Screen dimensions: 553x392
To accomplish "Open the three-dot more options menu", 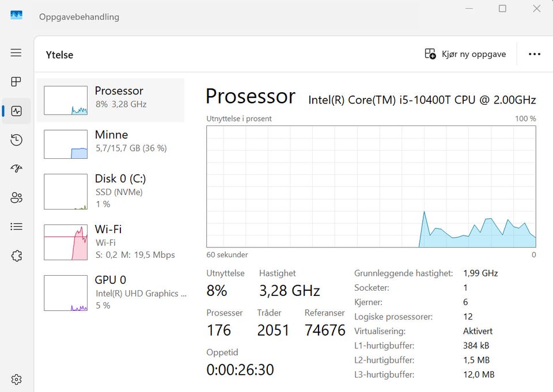I will pos(535,54).
